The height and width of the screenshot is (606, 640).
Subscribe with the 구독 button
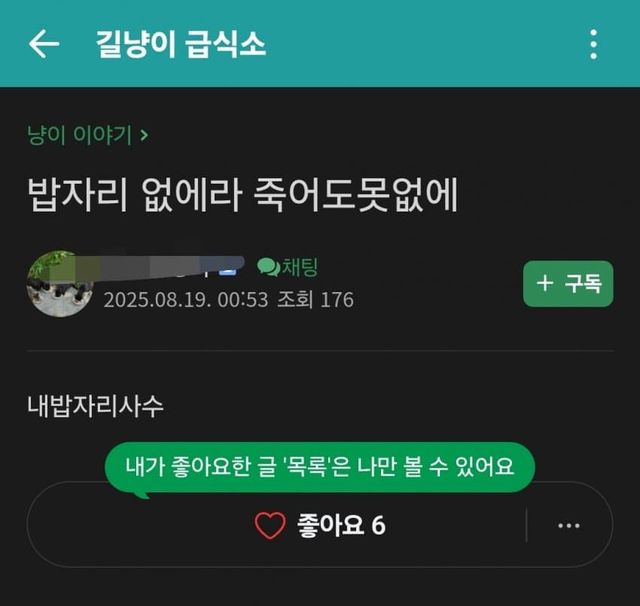tap(568, 283)
